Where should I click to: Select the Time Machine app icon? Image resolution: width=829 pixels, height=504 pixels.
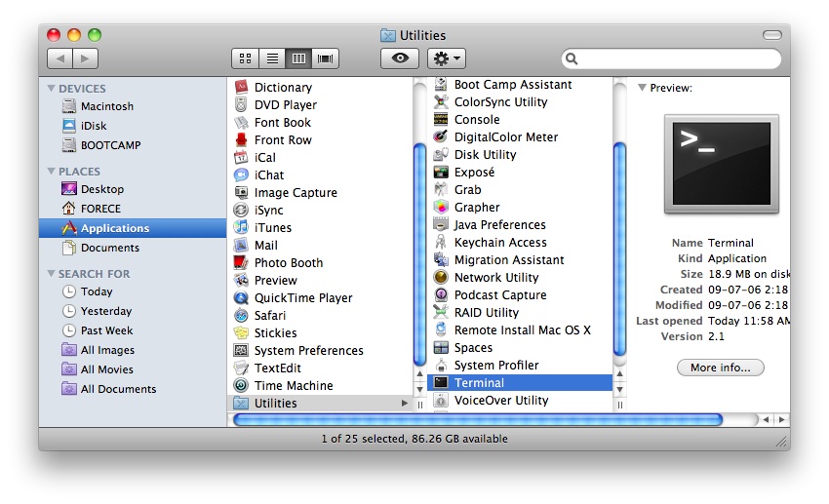coord(241,385)
